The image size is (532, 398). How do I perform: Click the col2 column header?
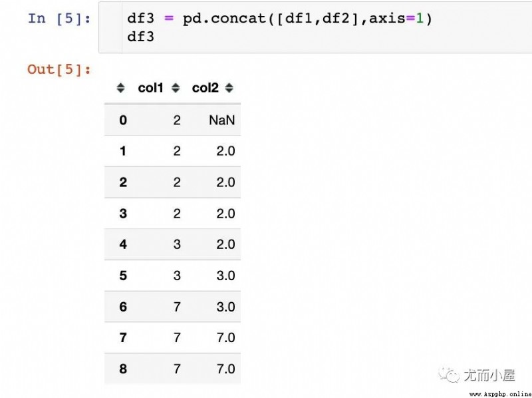tap(205, 88)
